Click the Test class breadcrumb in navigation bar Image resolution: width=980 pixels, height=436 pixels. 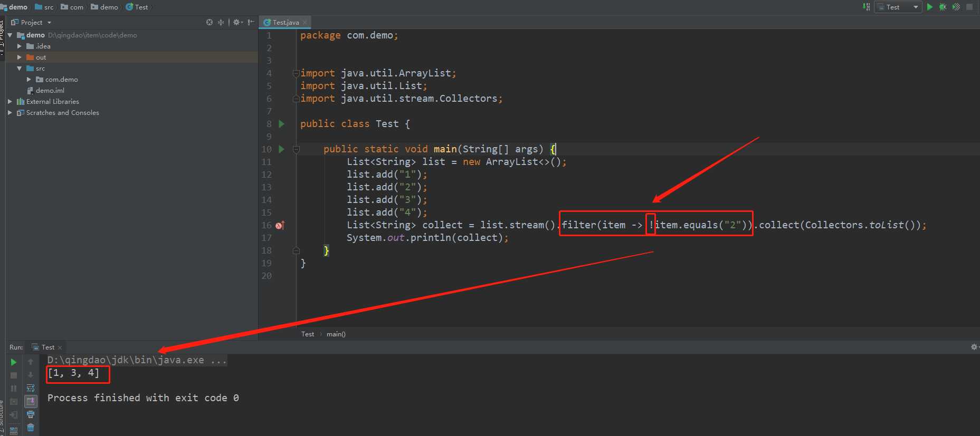point(137,7)
